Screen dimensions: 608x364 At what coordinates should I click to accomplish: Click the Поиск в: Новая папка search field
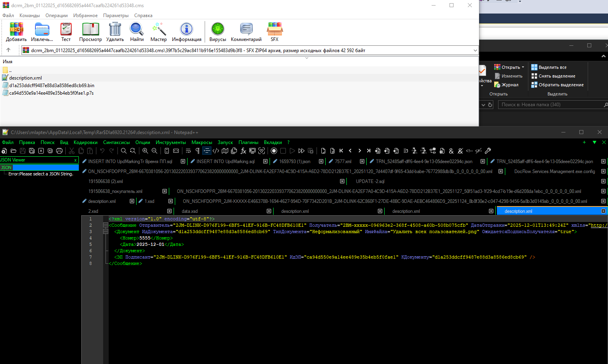[552, 105]
